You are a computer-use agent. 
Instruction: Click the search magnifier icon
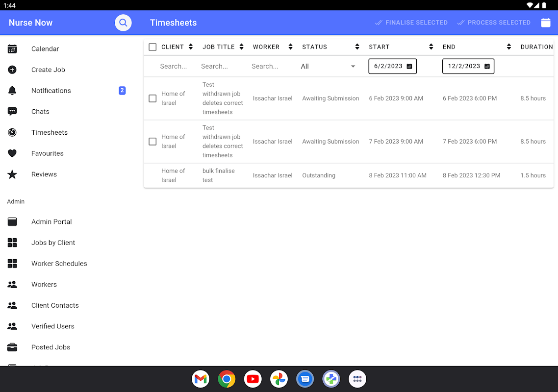(x=123, y=23)
